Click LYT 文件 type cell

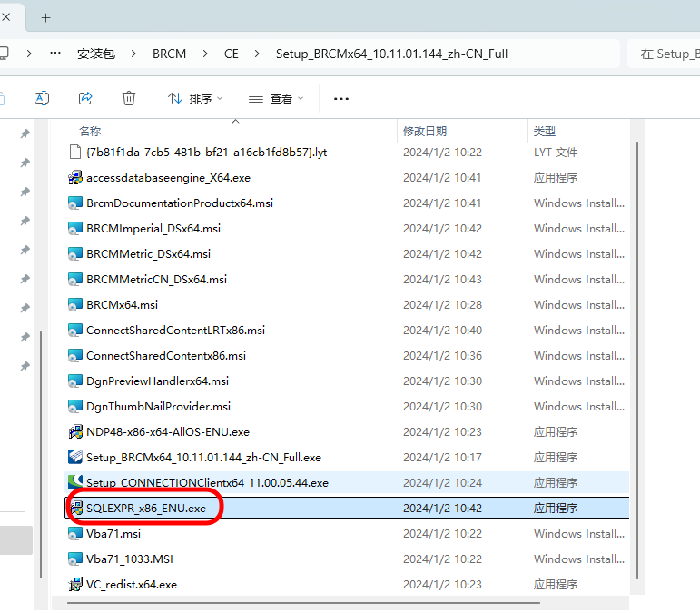pyautogui.click(x=556, y=153)
